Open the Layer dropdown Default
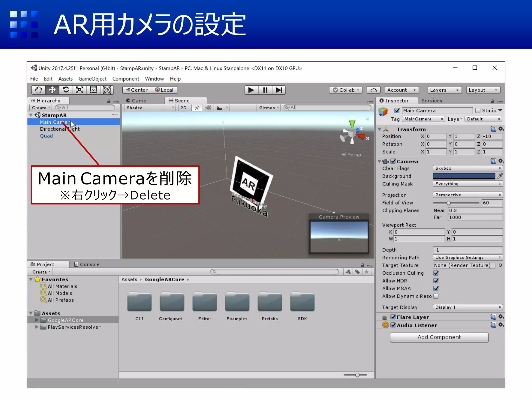This screenshot has width=532, height=399. 483,119
